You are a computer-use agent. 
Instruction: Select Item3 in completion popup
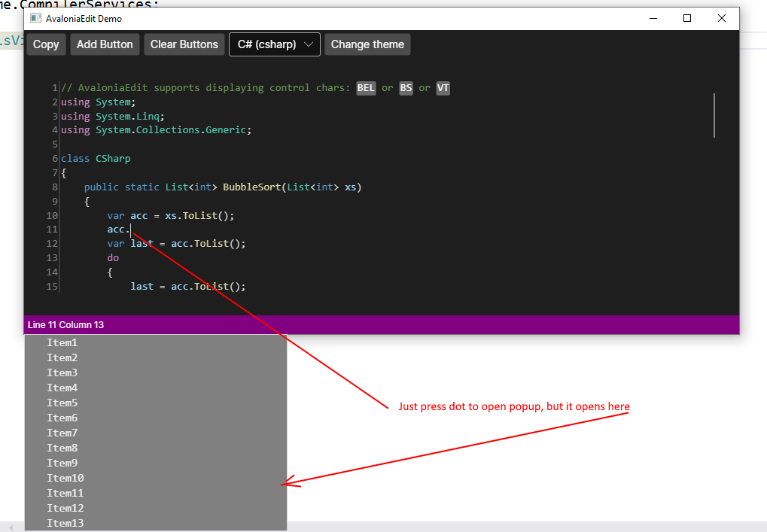pos(156,373)
